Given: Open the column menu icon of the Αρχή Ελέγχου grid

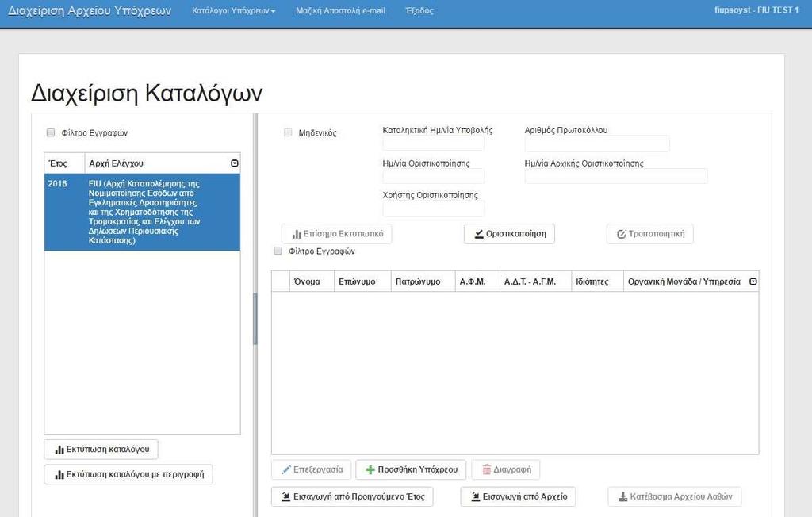Looking at the screenshot, I should coord(234,163).
